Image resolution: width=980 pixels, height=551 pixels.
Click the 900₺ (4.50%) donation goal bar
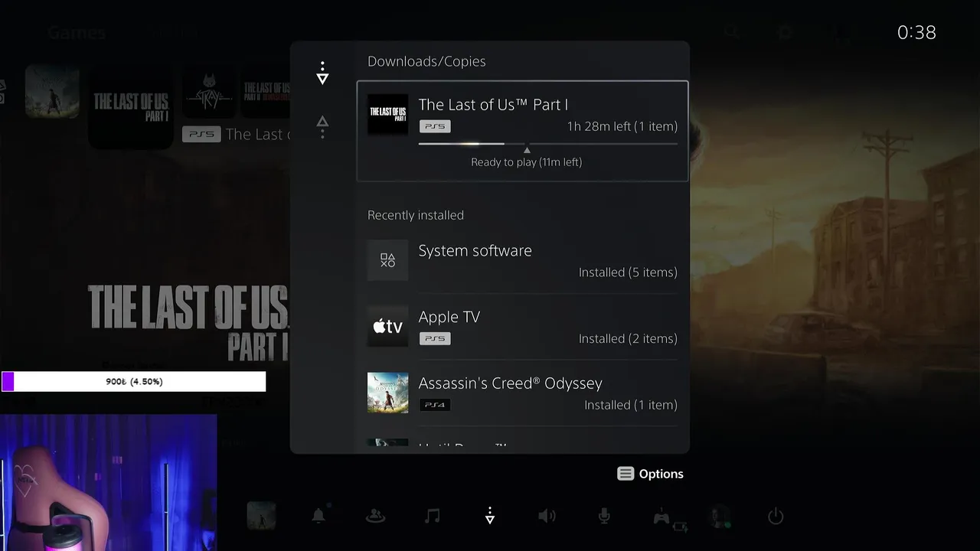[134, 381]
